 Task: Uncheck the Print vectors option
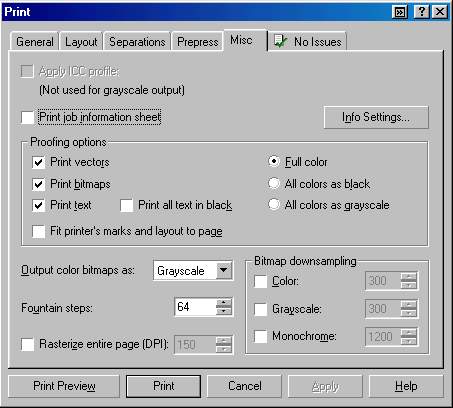pyautogui.click(x=39, y=162)
